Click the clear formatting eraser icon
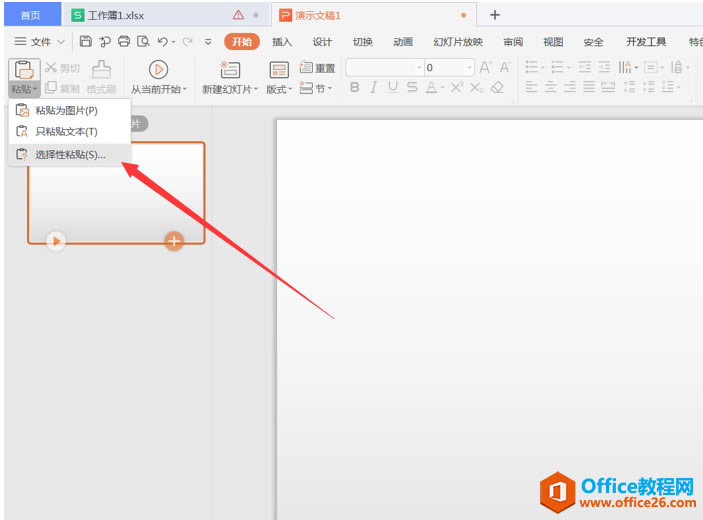 point(497,87)
